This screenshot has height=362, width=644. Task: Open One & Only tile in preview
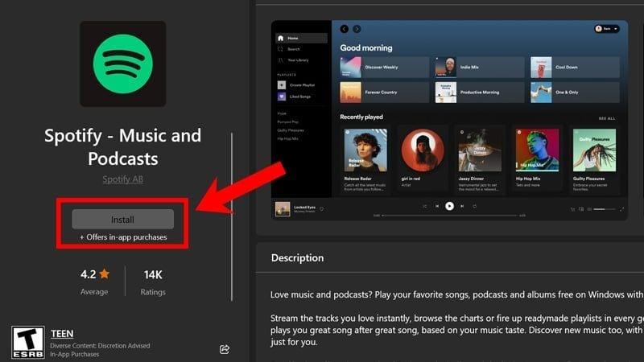pos(575,93)
